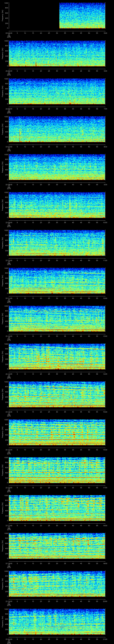Click the Frequency (Hz) axis label of the 22:20:00 panel
The width and height of the screenshot is (114, 644).
pos(3,621)
